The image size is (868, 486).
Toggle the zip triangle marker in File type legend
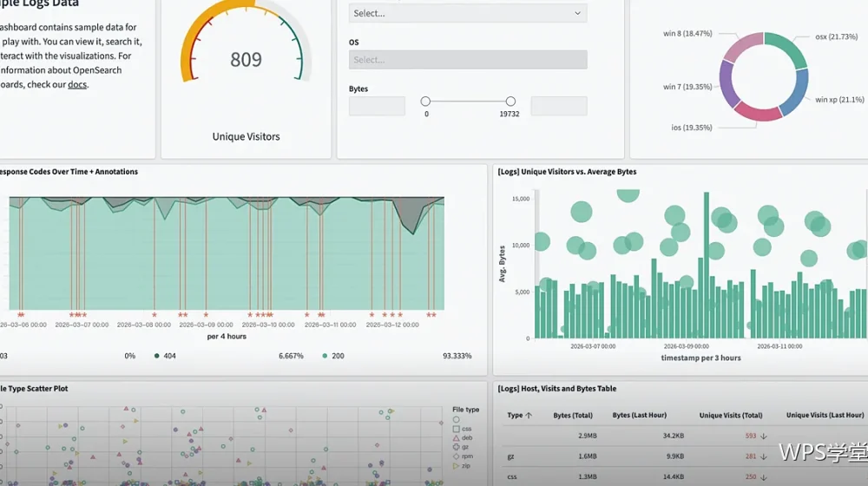[457, 465]
